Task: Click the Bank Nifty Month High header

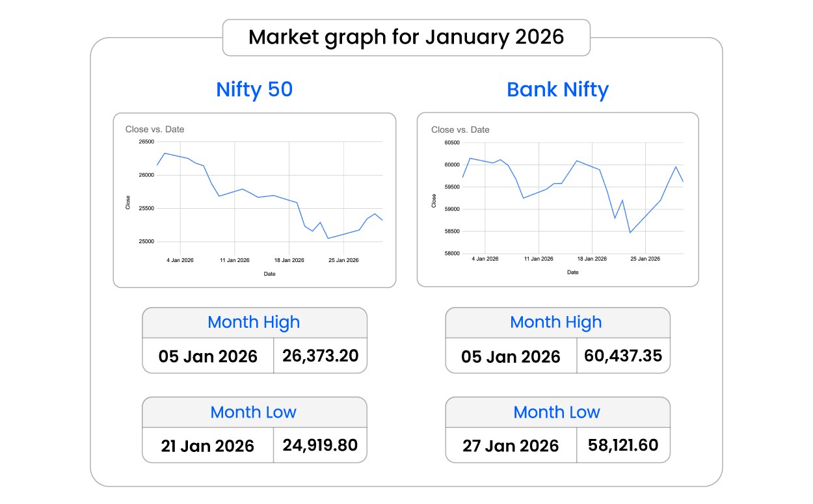Action: click(556, 323)
